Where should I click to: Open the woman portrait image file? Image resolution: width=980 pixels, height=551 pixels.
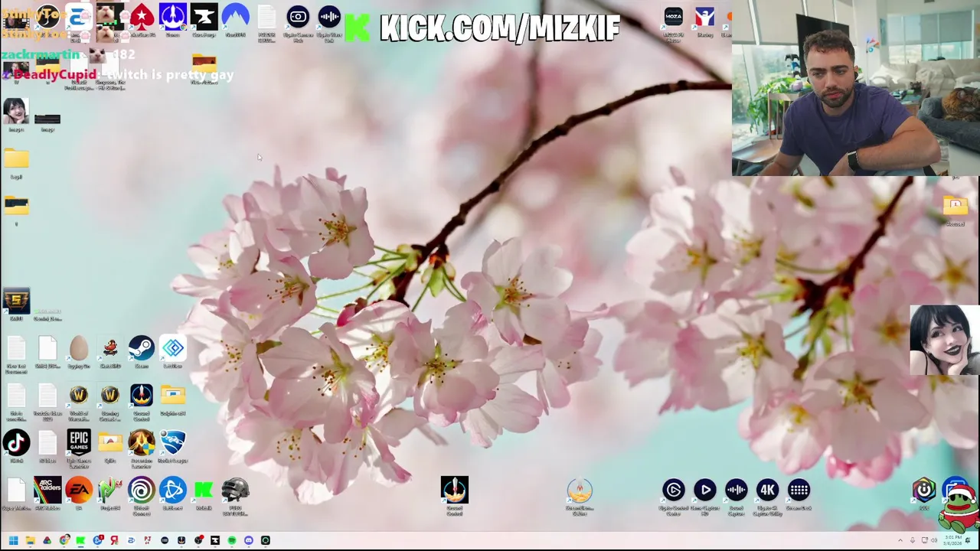(16, 112)
